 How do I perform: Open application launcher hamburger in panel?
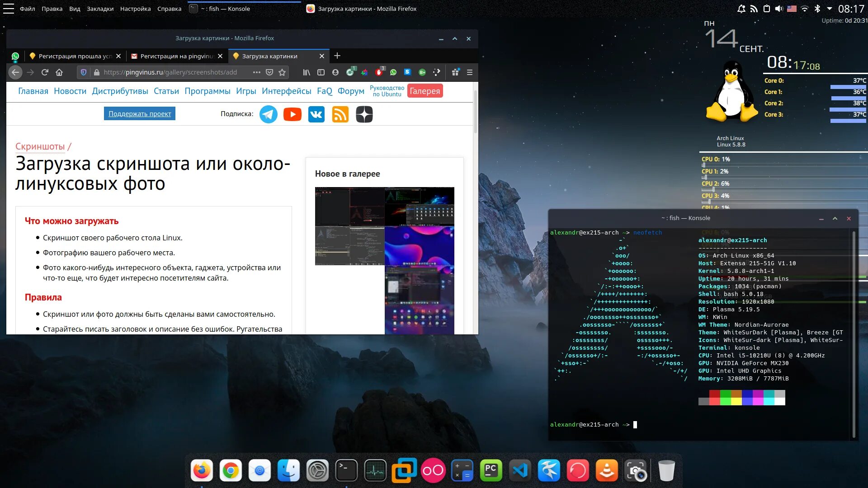(x=9, y=9)
